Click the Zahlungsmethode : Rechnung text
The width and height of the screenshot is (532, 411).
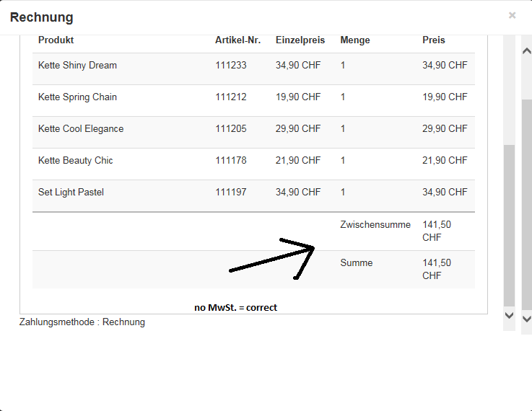(82, 322)
